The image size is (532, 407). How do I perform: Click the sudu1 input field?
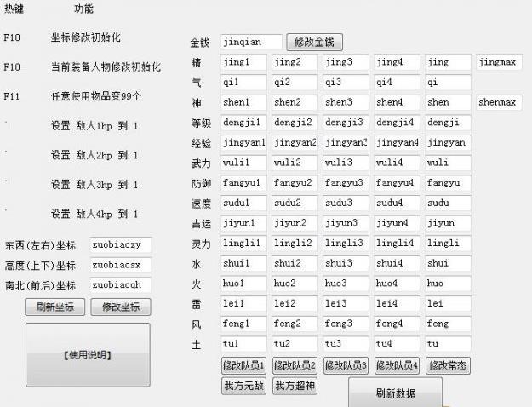(243, 203)
